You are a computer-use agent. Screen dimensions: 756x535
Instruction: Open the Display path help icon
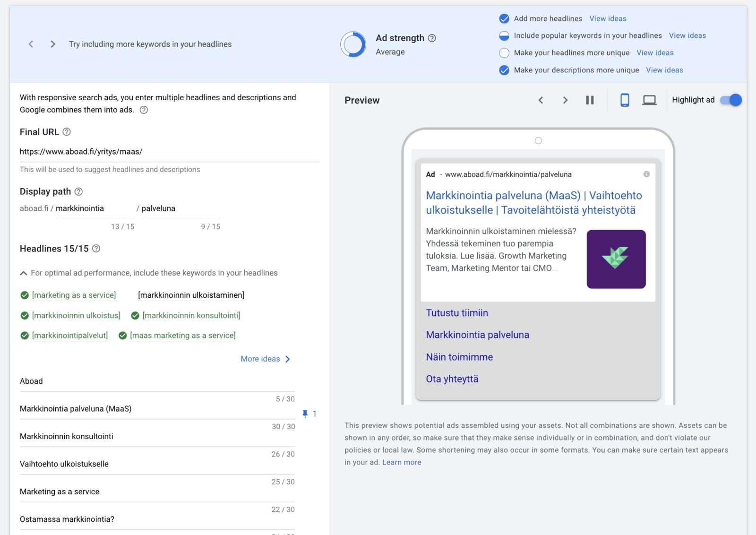point(79,191)
